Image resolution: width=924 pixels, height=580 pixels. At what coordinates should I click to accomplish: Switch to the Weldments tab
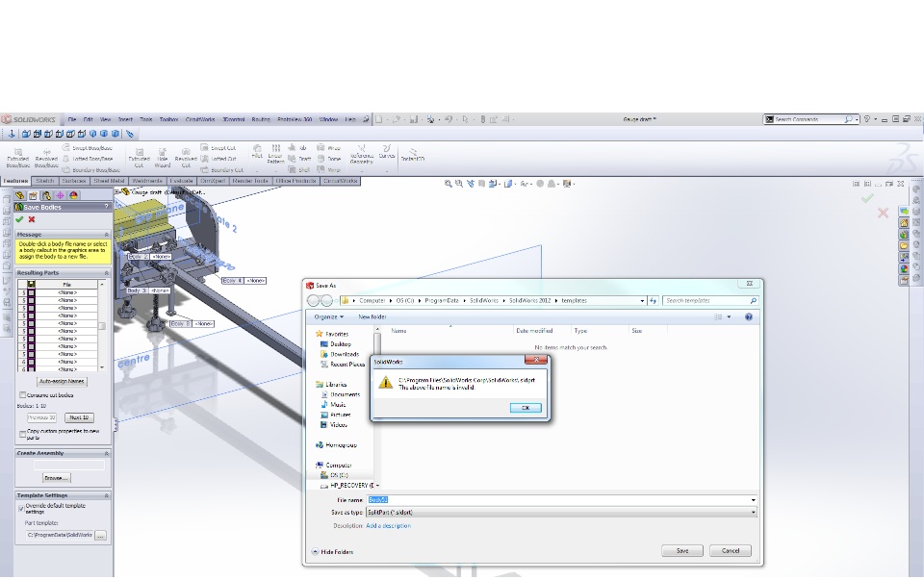coord(146,181)
